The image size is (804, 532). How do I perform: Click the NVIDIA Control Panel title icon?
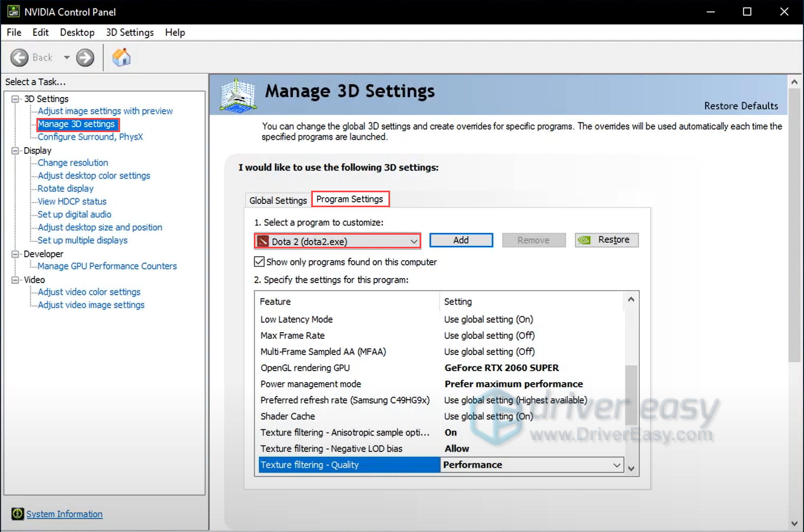click(x=13, y=12)
